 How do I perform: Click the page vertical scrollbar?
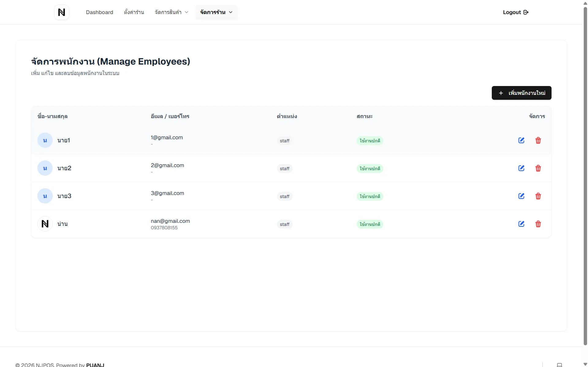[585, 176]
